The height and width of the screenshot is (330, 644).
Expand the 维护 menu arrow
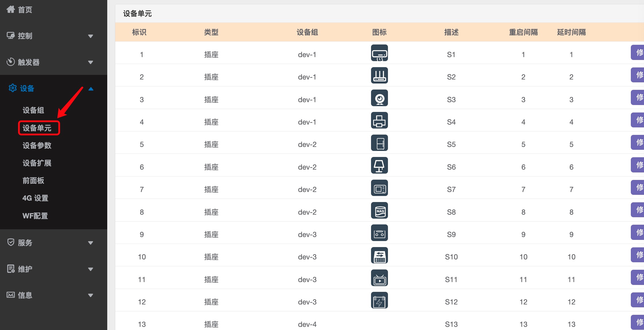pos(91,269)
